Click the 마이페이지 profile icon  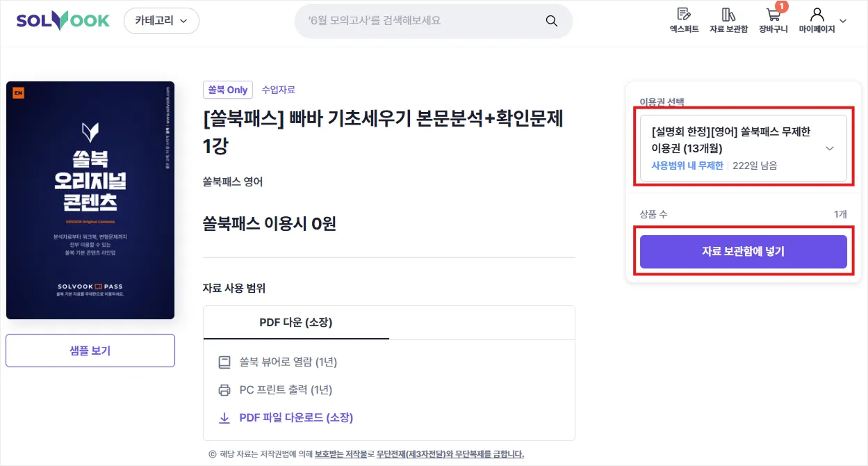pyautogui.click(x=817, y=15)
